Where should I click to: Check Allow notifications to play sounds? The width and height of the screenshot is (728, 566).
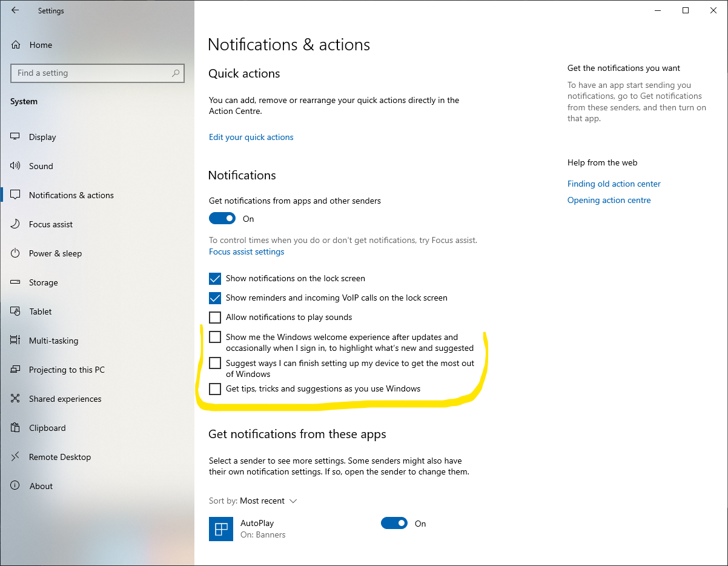[215, 318]
